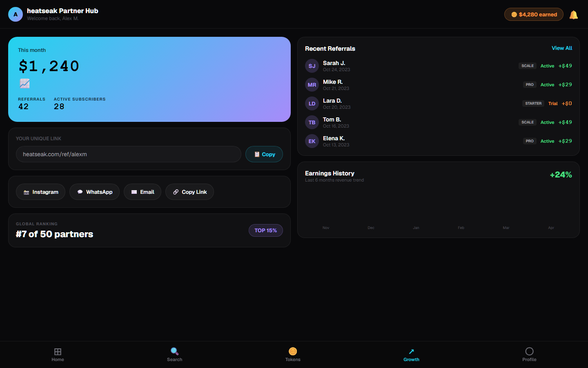Click the Recent Referrals heading

pyautogui.click(x=330, y=49)
